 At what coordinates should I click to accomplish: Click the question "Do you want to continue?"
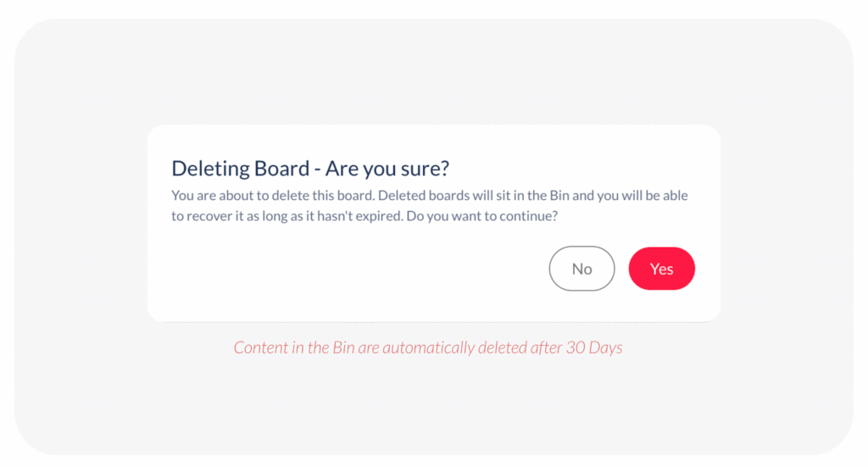click(x=482, y=216)
